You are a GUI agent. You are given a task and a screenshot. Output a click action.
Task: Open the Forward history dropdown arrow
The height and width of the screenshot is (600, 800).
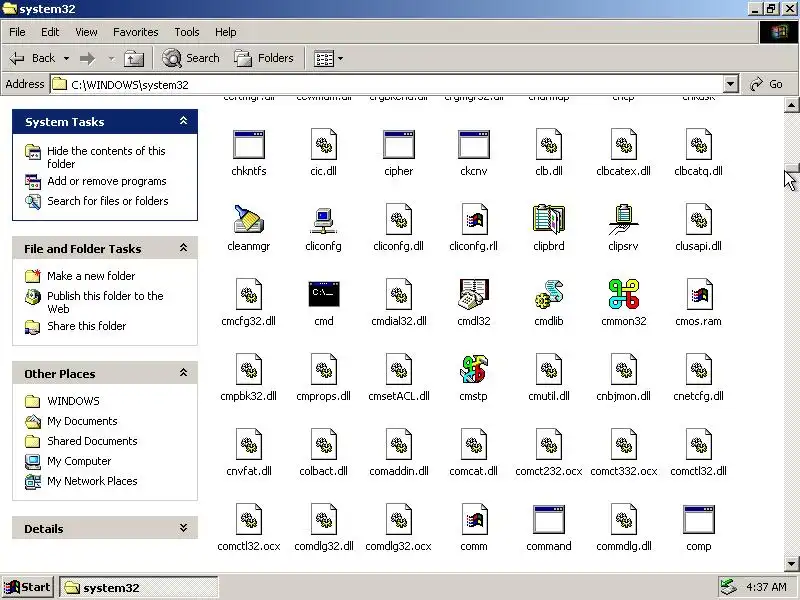(111, 59)
